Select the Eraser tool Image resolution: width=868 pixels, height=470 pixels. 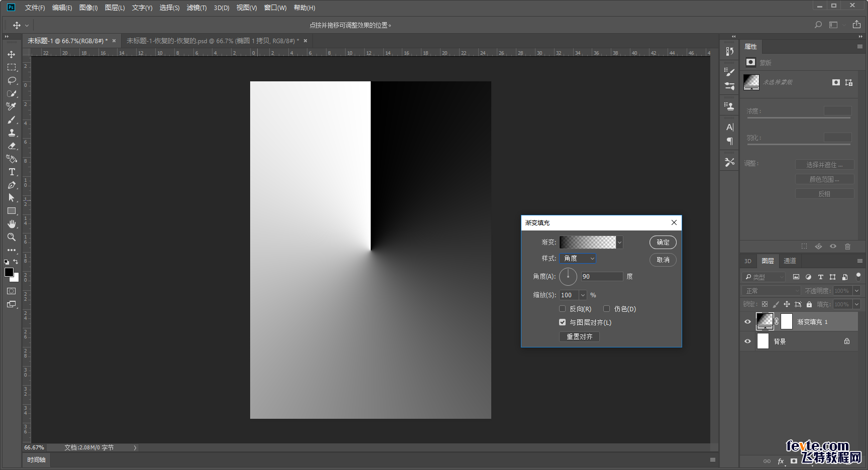pyautogui.click(x=12, y=146)
